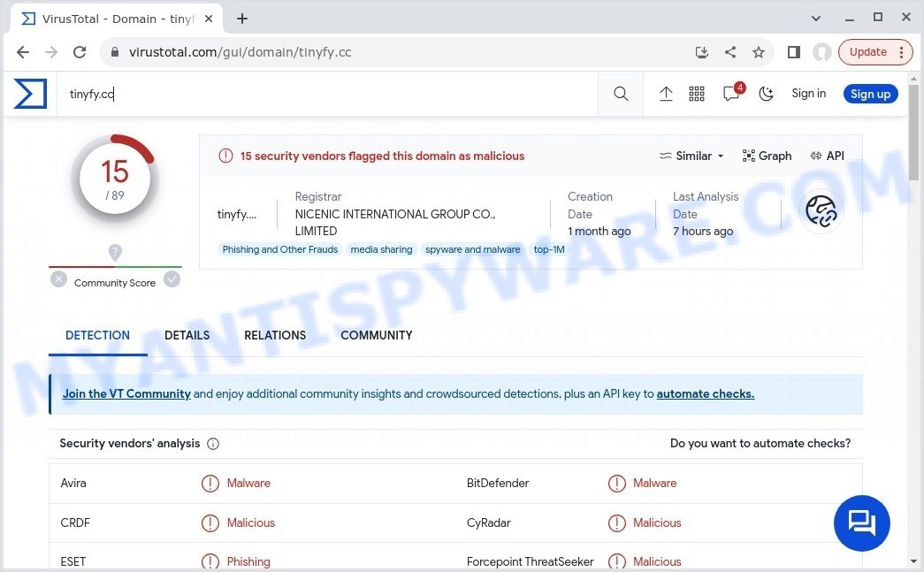Click the domain globe link icon
This screenshot has height=572, width=924.
[x=821, y=211]
